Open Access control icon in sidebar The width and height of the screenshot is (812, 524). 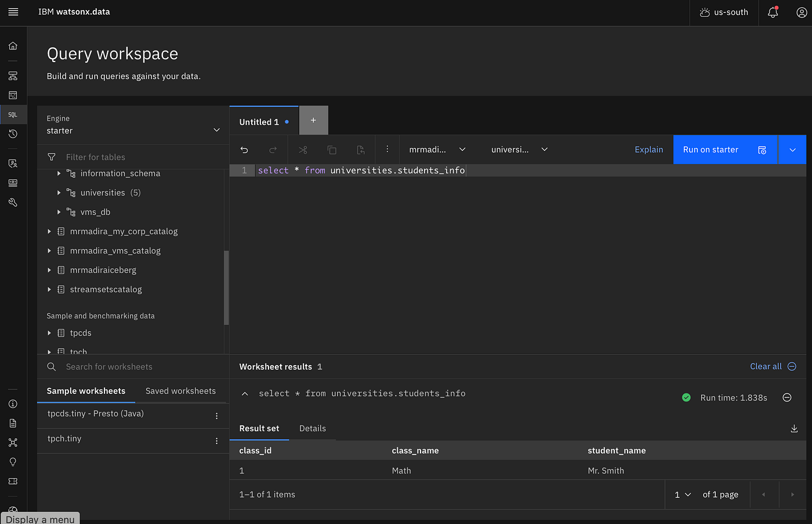coord(13,164)
